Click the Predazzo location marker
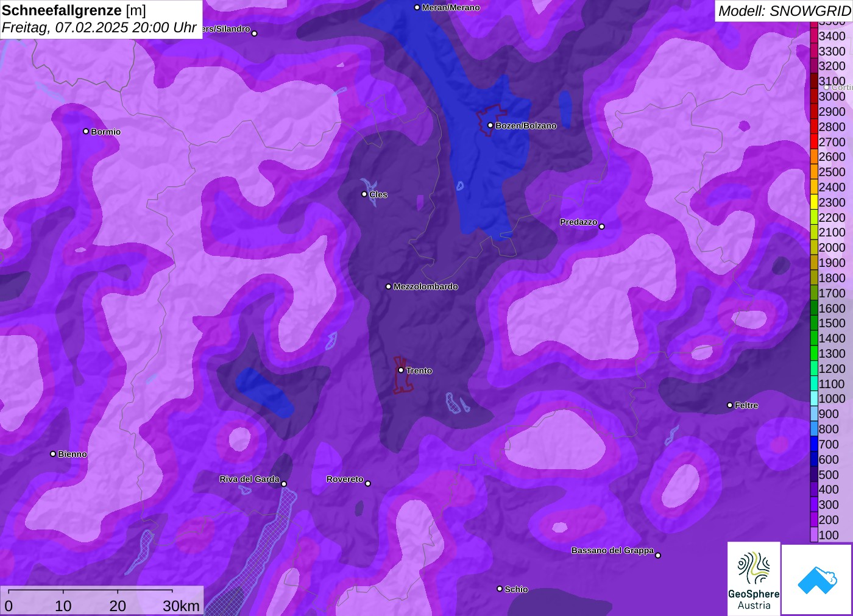 click(x=602, y=227)
